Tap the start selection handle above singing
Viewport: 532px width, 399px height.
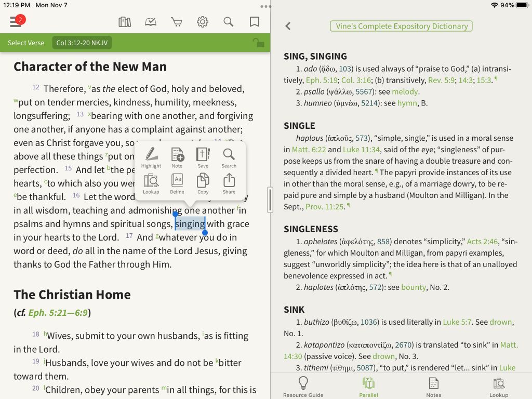[176, 214]
